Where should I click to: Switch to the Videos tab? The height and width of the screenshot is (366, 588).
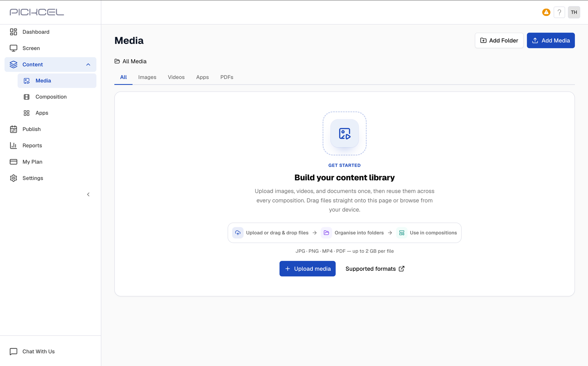pyautogui.click(x=176, y=77)
